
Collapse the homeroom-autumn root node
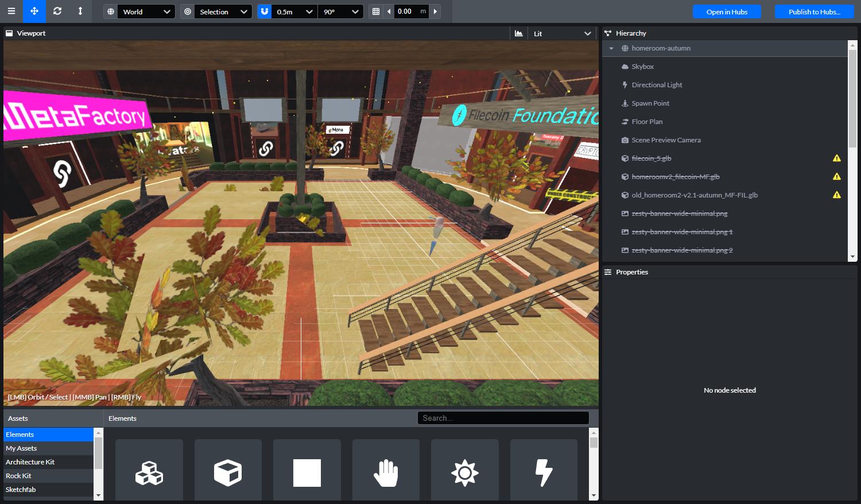point(611,48)
